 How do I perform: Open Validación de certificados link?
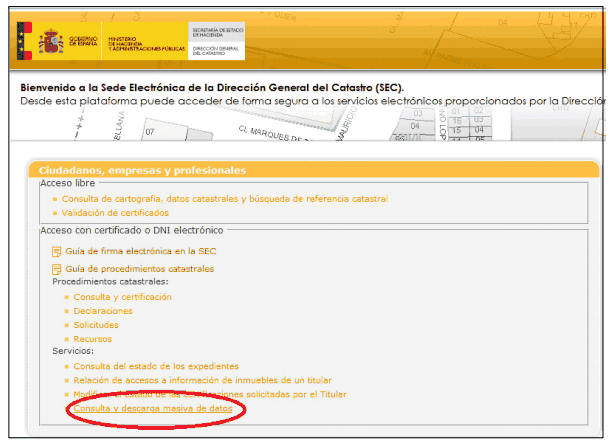coord(115,213)
